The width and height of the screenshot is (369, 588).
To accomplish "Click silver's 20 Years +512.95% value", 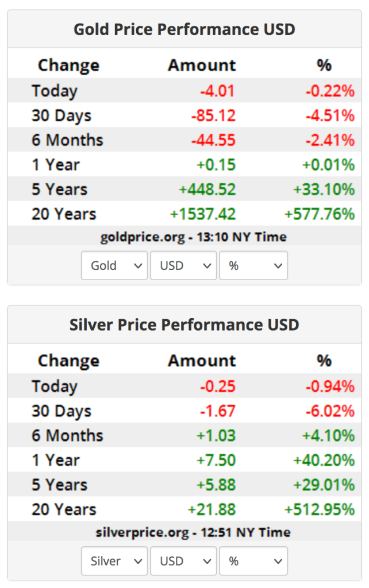I will pyautogui.click(x=319, y=509).
